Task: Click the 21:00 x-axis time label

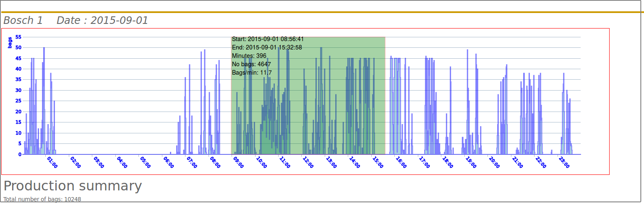Action: point(517,163)
